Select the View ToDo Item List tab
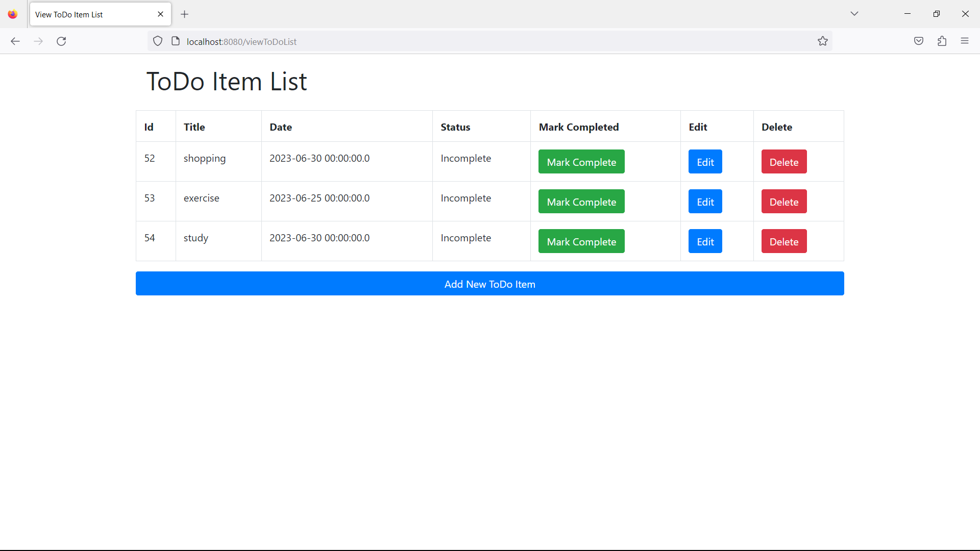Screen dimensions: 980x551 tap(101, 14)
